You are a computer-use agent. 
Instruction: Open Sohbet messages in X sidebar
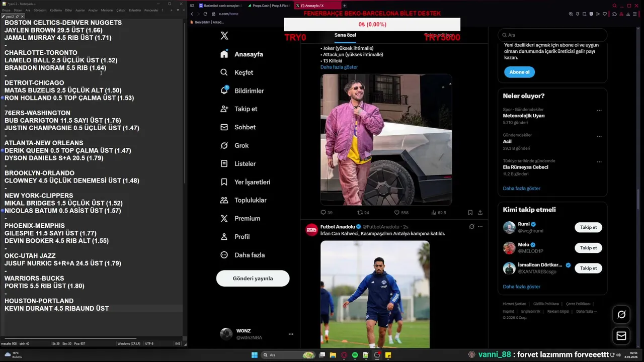pos(238,127)
